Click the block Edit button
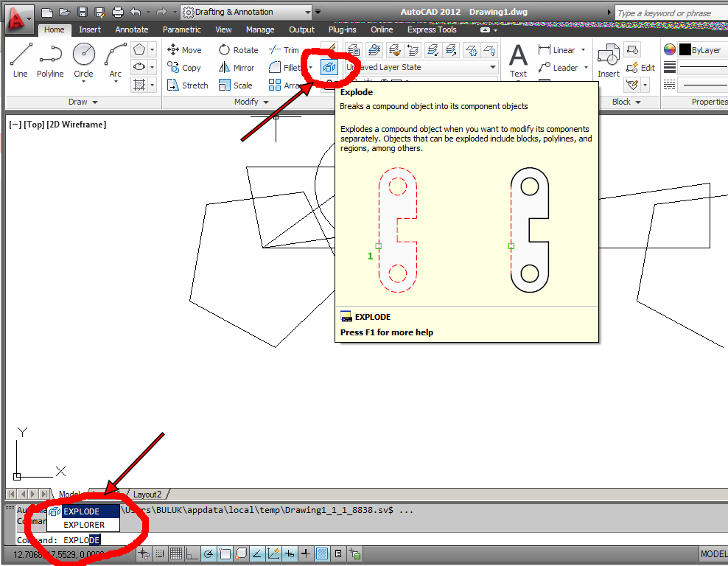 coord(640,68)
